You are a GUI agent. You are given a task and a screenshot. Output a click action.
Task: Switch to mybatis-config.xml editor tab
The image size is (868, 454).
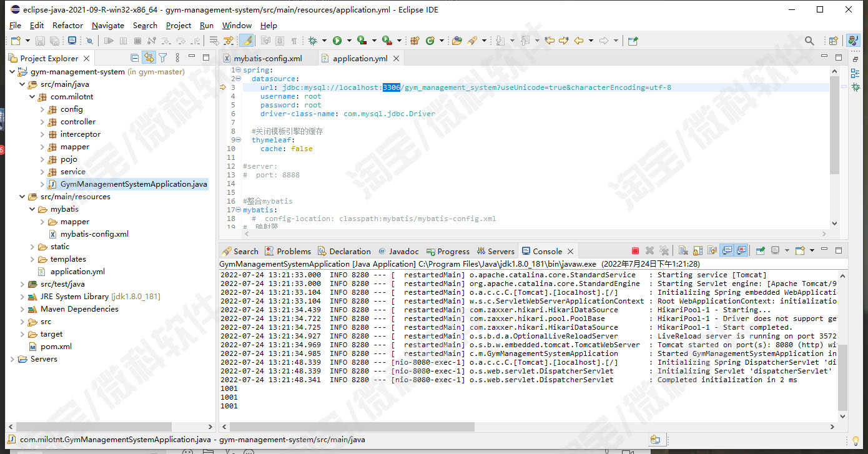(x=267, y=58)
